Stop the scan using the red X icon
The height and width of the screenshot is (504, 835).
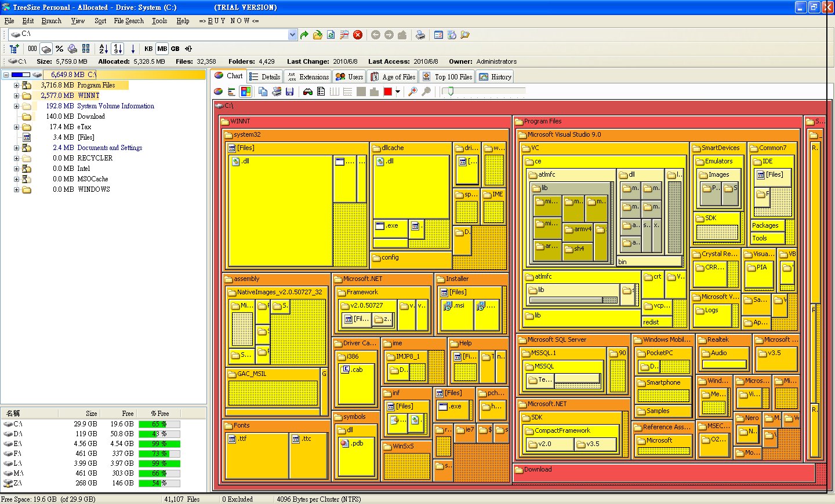(358, 35)
